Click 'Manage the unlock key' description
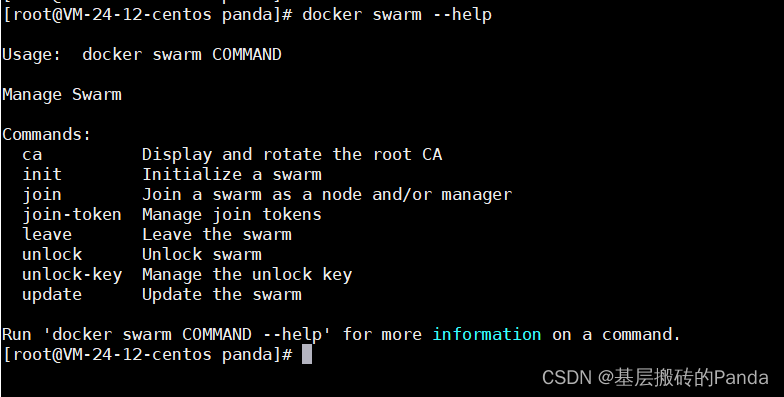 pyautogui.click(x=247, y=275)
